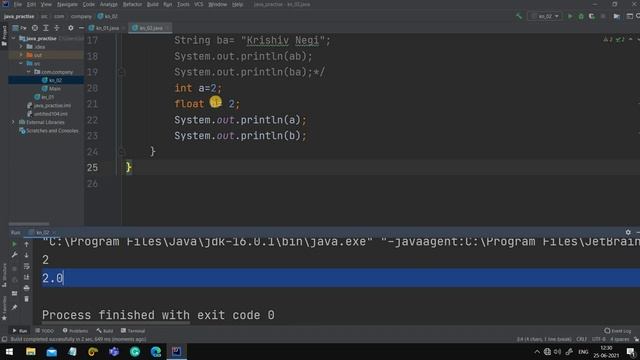Screen dimensions: 640x360
Task: Select ks_02 class in project tree
Action: coord(52,80)
